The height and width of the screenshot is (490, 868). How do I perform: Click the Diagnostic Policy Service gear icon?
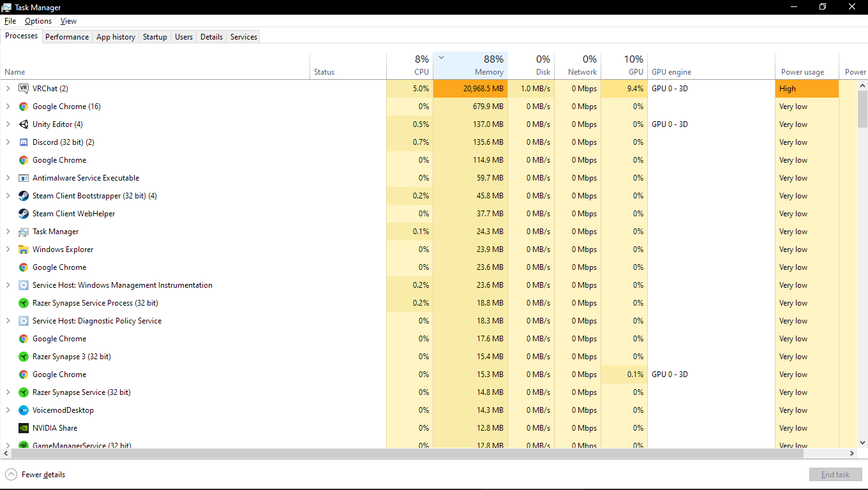click(x=24, y=321)
